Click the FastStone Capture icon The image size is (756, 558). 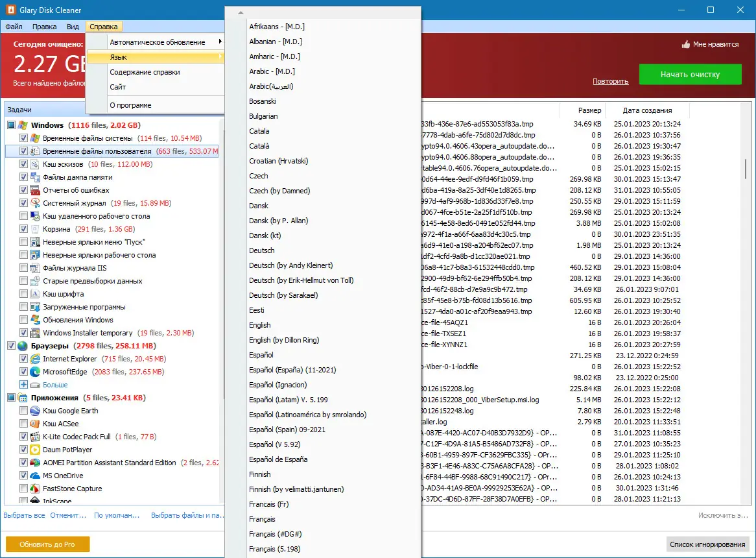[x=35, y=489]
